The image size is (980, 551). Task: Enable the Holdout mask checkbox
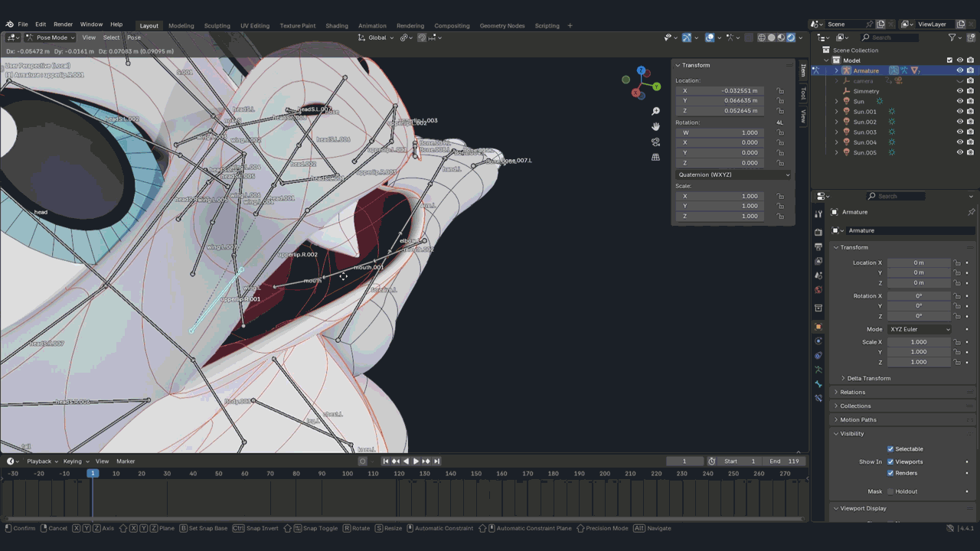(890, 491)
